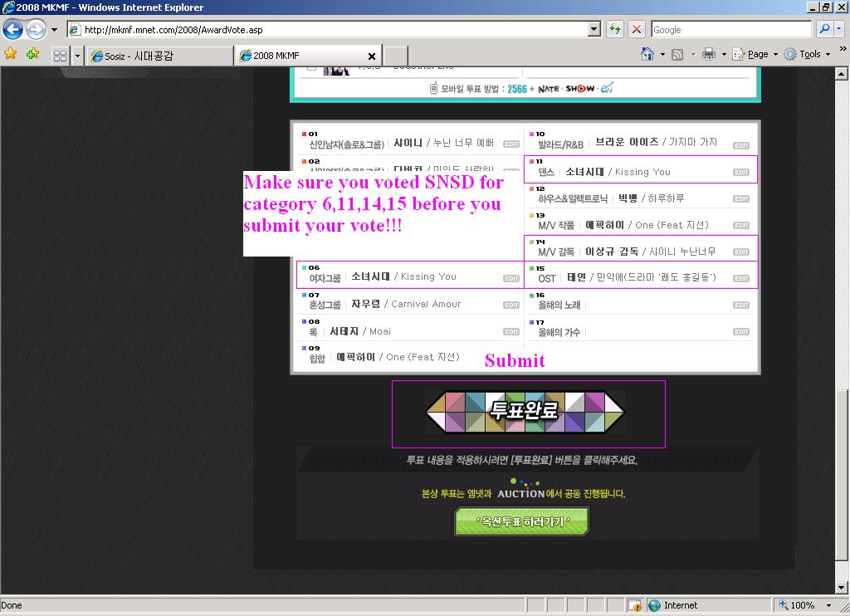Open Favorites Center star icon
The image size is (850, 616).
(11, 55)
